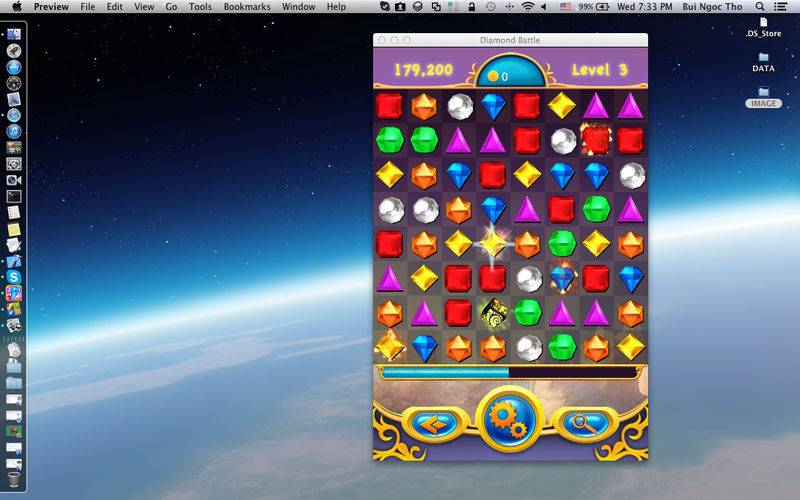Open the Apple menu

tap(17, 7)
